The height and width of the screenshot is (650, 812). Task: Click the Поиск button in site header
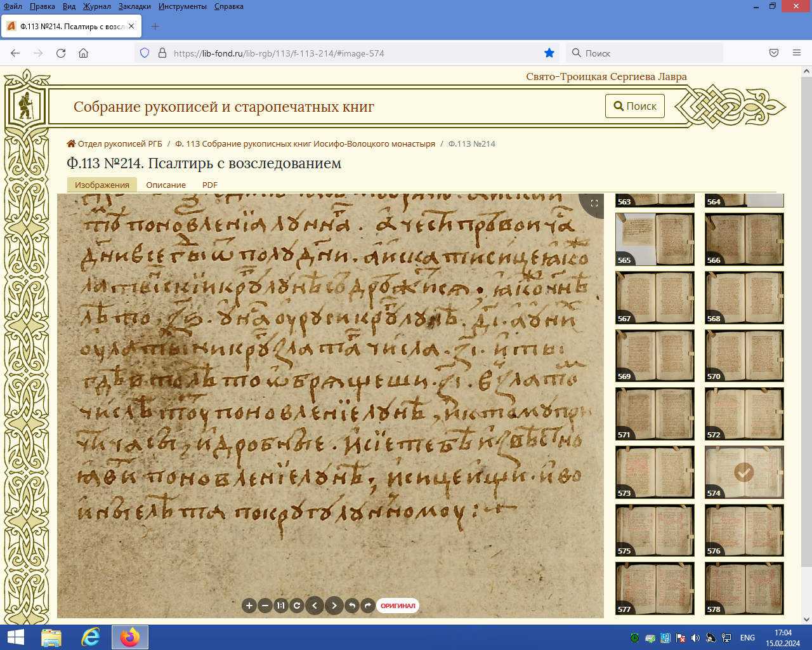[x=635, y=106]
